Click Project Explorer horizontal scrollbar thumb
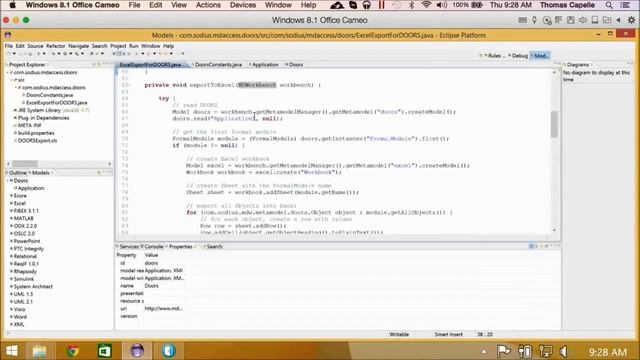This screenshot has height=360, width=640. point(25,164)
